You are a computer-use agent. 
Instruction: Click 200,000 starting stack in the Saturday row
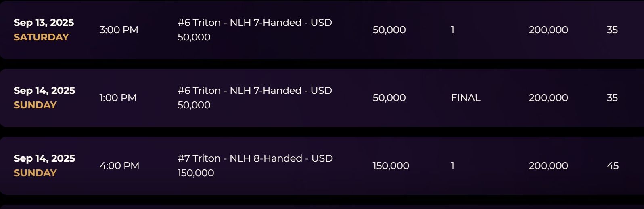[x=548, y=30]
